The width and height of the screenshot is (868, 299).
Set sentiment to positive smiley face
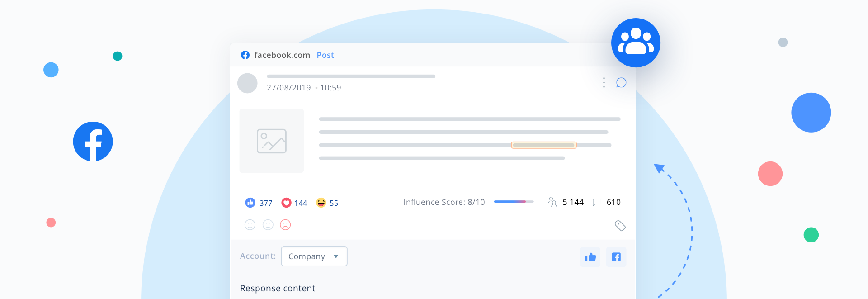(250, 225)
